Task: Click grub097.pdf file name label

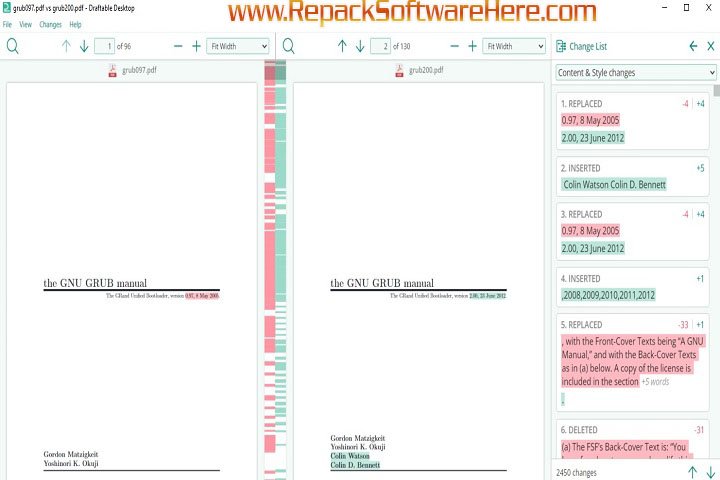Action: 139,70
